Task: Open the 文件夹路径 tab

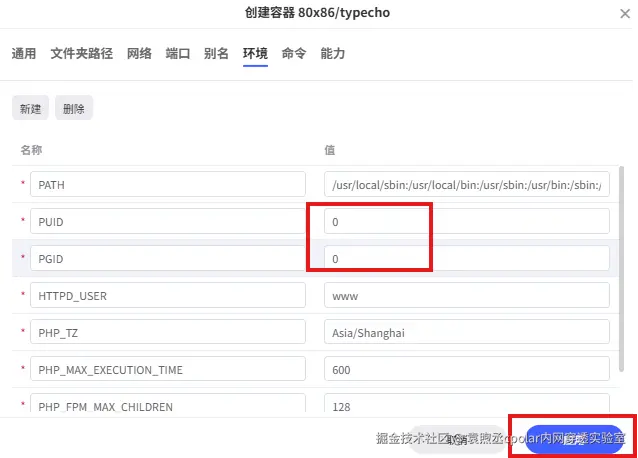Action: click(x=81, y=53)
